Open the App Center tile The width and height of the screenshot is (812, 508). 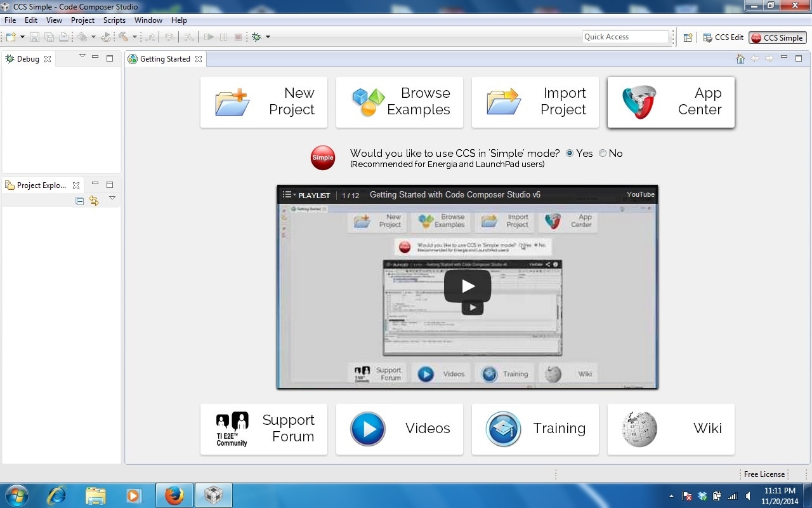pos(671,102)
